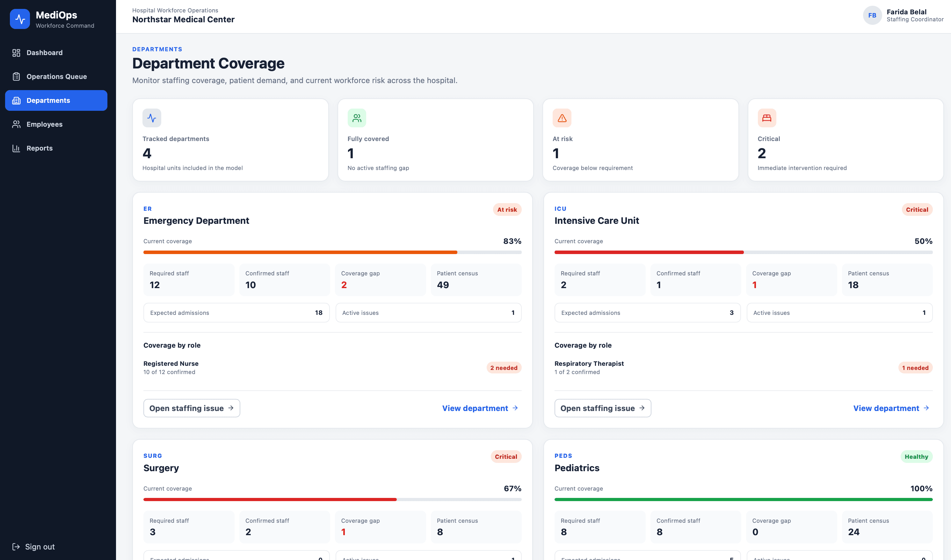Click the ICU 50% coverage progress bar
The image size is (951, 560).
tap(743, 252)
